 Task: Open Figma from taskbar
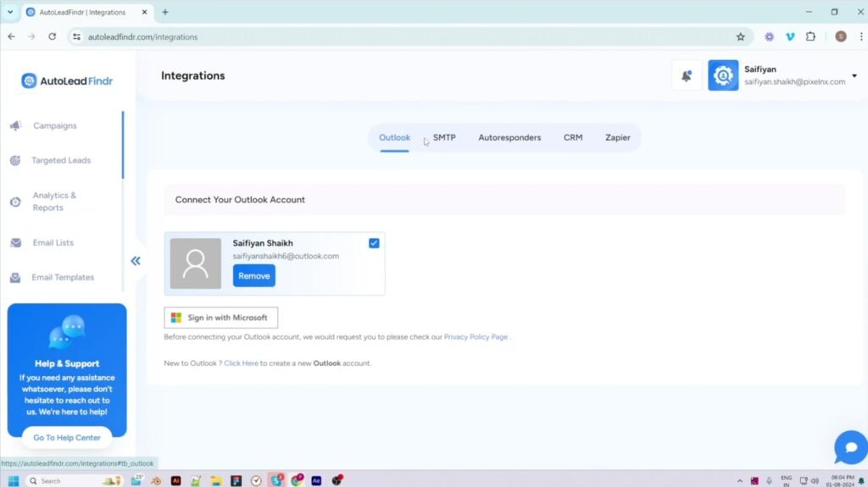coord(236,480)
